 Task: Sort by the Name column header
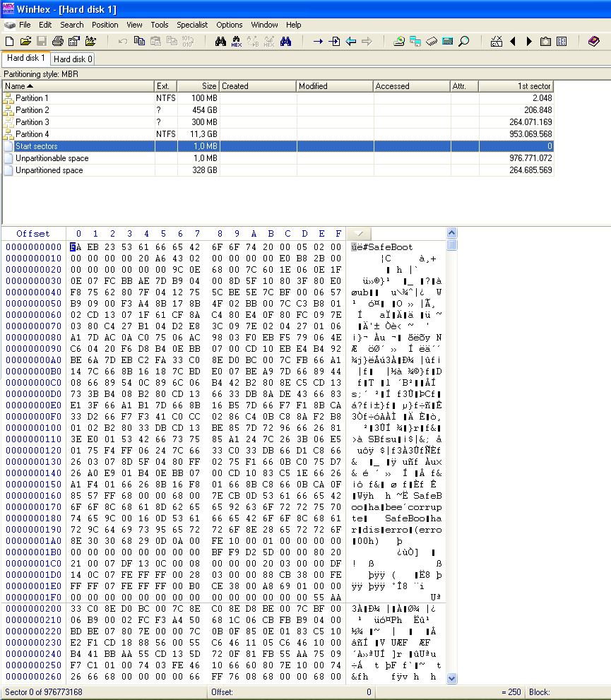tap(78, 86)
